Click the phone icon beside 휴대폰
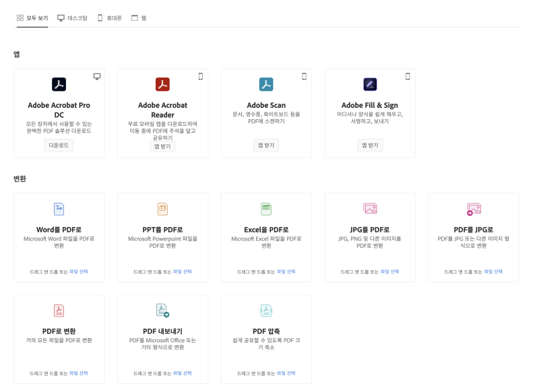Screen dimensions: 539x392 (x=100, y=18)
